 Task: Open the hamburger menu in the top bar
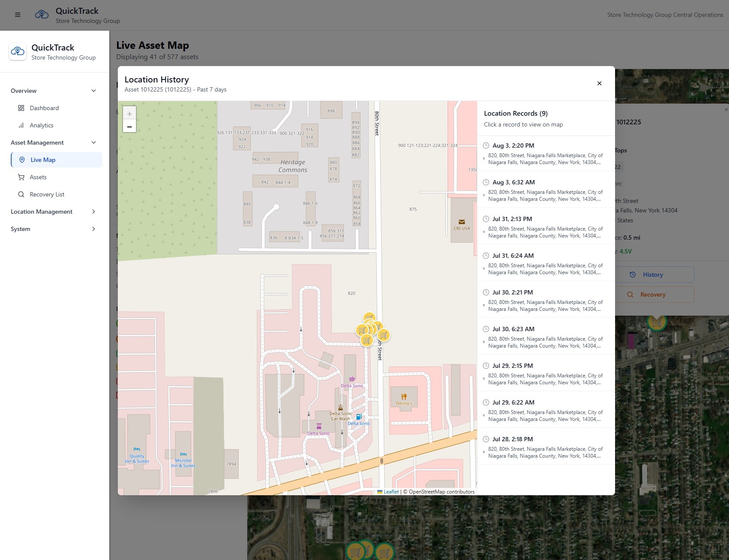pos(18,14)
